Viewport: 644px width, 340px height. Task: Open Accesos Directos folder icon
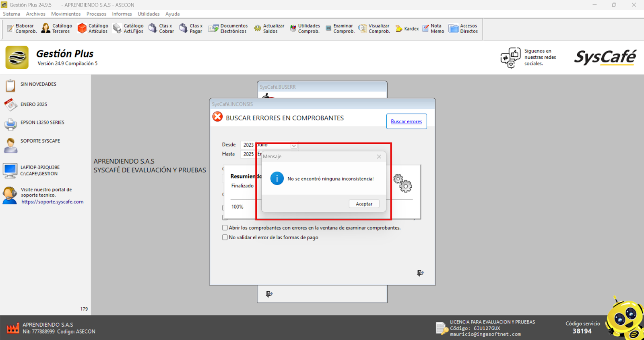point(463,29)
